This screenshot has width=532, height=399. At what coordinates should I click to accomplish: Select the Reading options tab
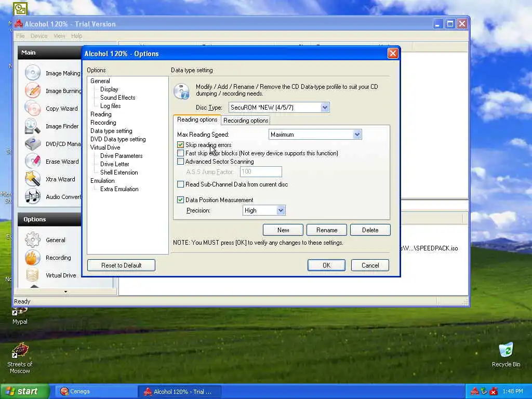(197, 119)
